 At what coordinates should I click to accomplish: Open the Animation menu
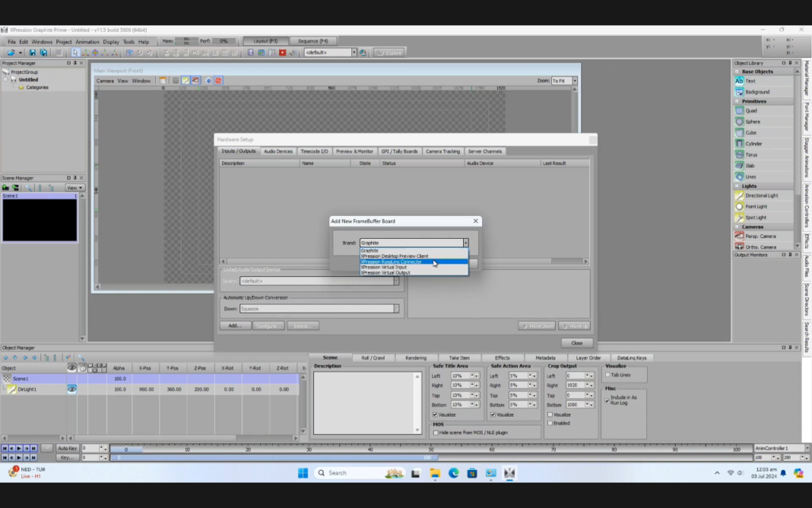click(x=87, y=42)
